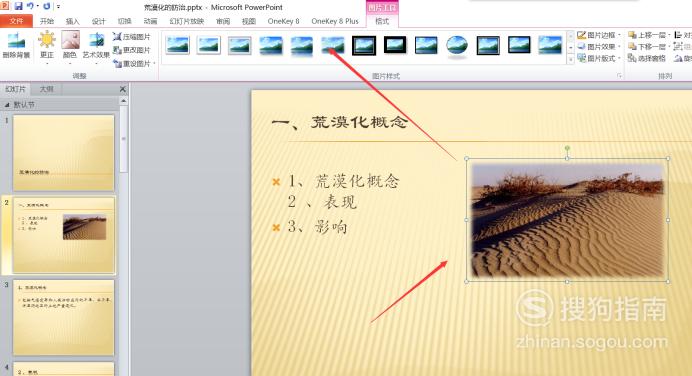This screenshot has height=376, width=692.
Task: Open the 选择窗格 selection pane
Action: tap(647, 58)
